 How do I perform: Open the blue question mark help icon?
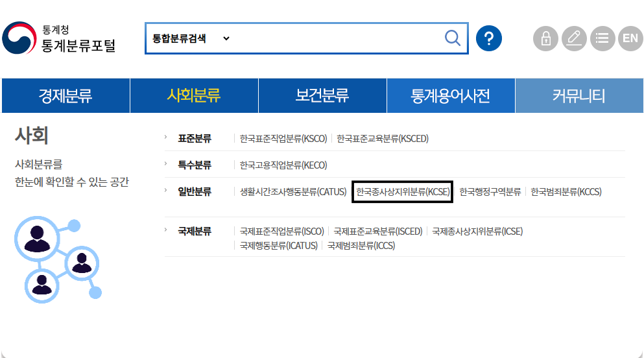489,38
